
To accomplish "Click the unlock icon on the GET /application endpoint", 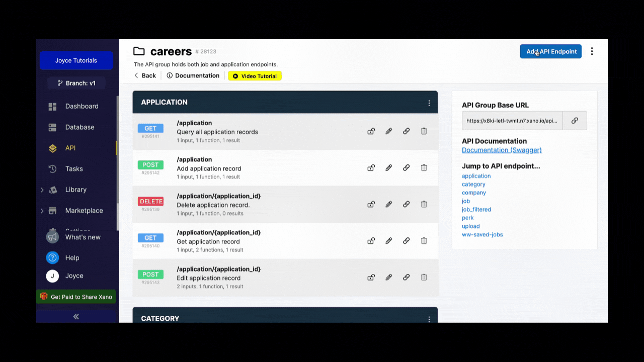I will [371, 131].
